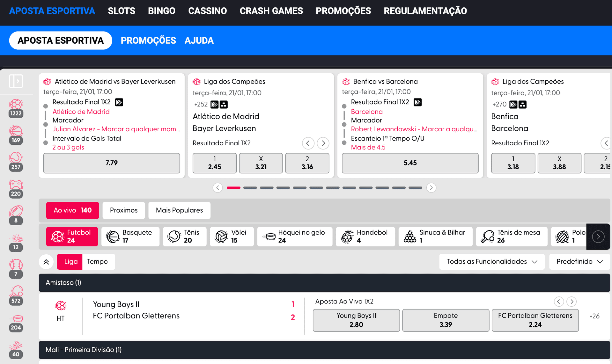
Task: Bet on combined odds 5.45
Action: (x=410, y=163)
